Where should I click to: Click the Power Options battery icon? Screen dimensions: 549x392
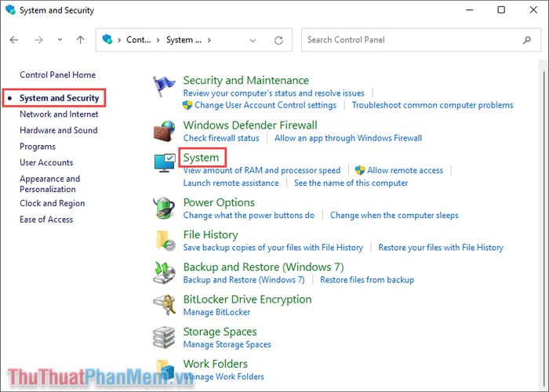(164, 209)
